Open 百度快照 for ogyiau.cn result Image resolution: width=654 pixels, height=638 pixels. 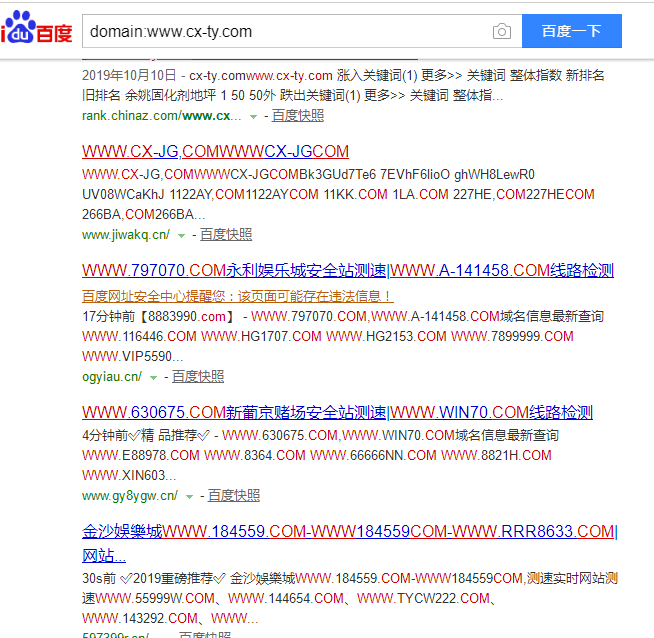tap(198, 377)
